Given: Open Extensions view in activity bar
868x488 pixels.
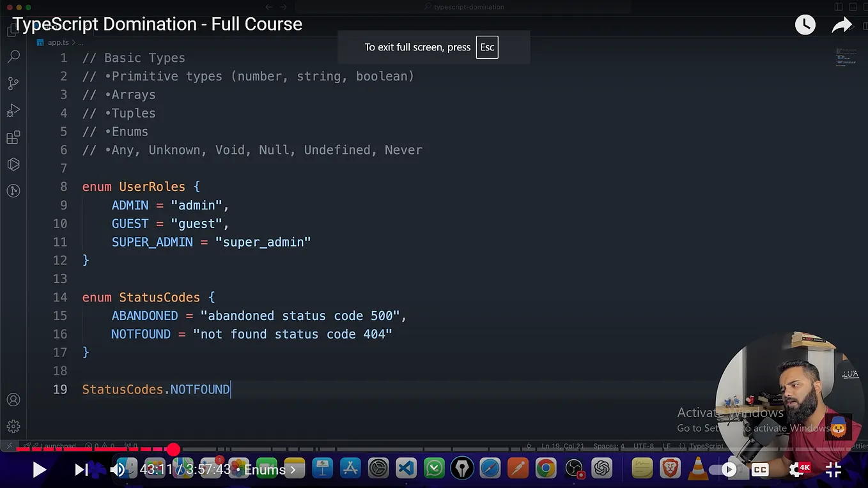Looking at the screenshot, I should click(x=13, y=137).
